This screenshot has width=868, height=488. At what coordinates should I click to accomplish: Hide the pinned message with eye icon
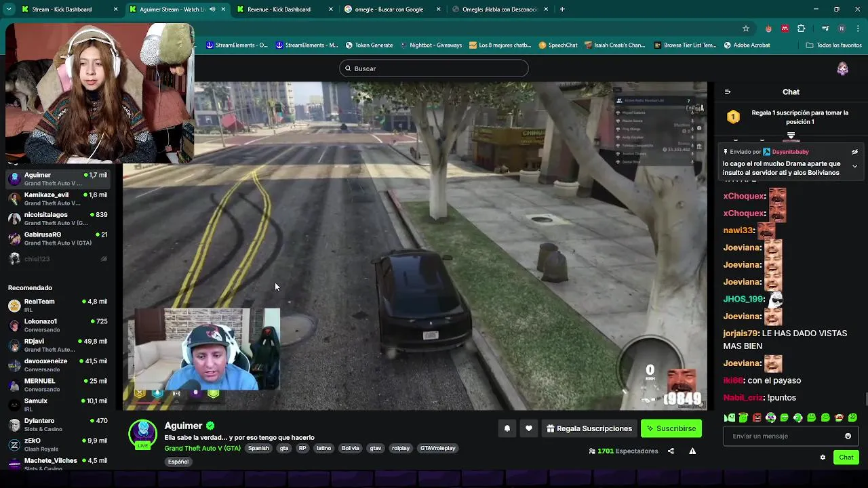(x=854, y=152)
